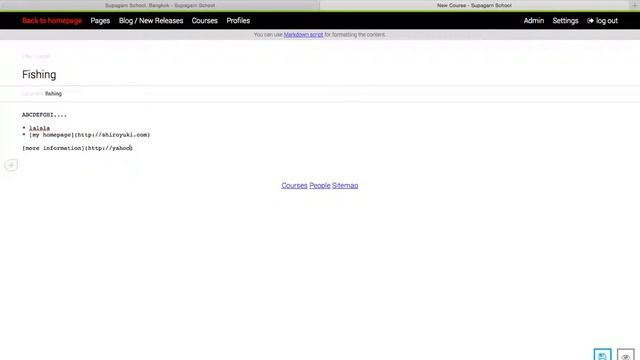Click the my homepage markdown link line

click(x=89, y=135)
